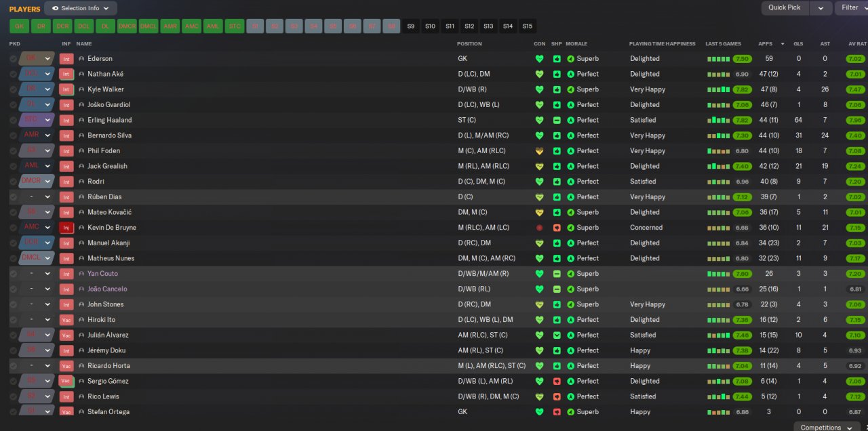Click Yan Couto's match sharpness icon

coord(557,274)
